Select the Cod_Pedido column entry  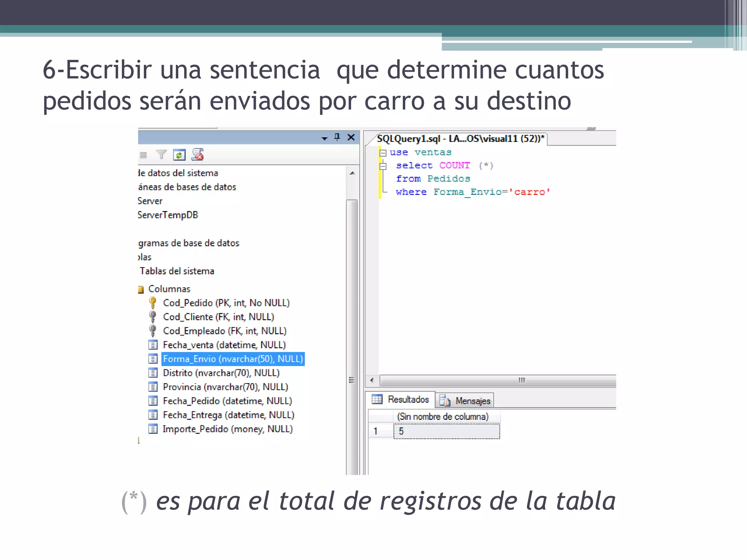click(x=226, y=303)
